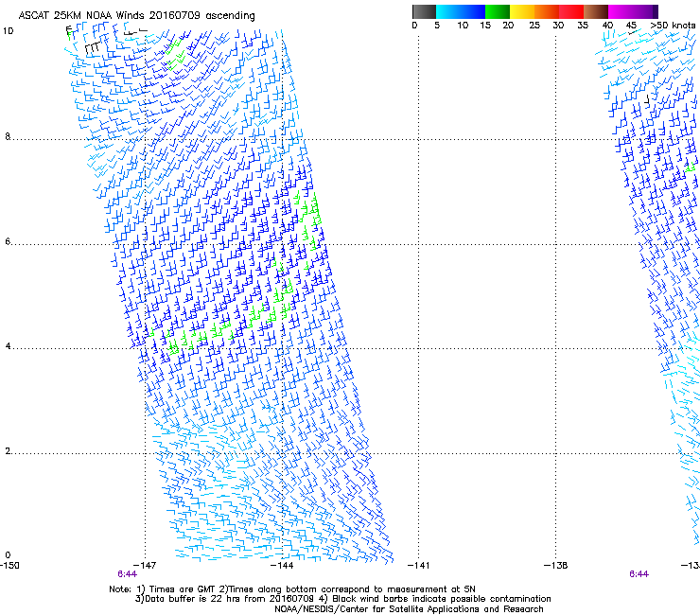Click the legend tick label 10

click(x=463, y=26)
